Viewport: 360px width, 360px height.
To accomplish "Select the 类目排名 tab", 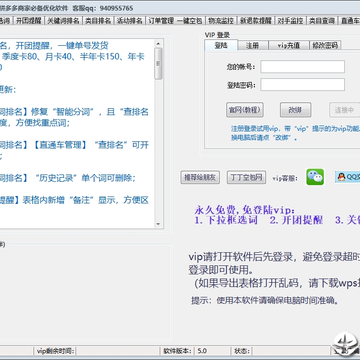I will tap(98, 21).
